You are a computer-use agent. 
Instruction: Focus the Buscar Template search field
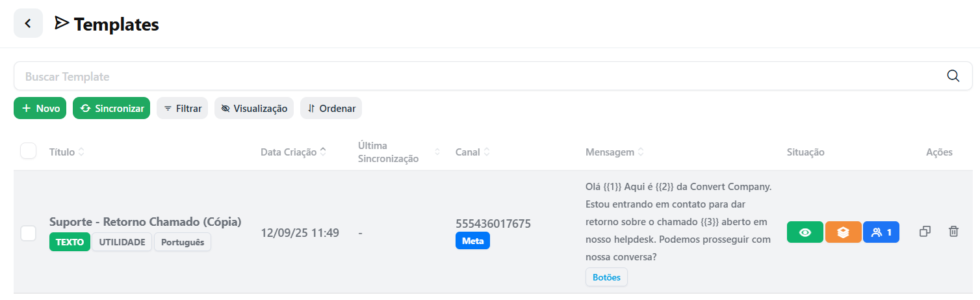[481, 76]
